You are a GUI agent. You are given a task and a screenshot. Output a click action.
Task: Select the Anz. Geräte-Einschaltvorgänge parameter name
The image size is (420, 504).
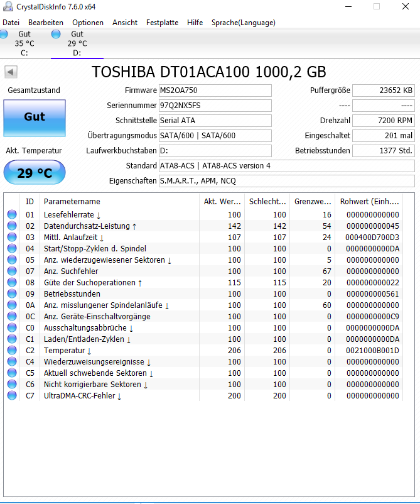pyautogui.click(x=97, y=316)
